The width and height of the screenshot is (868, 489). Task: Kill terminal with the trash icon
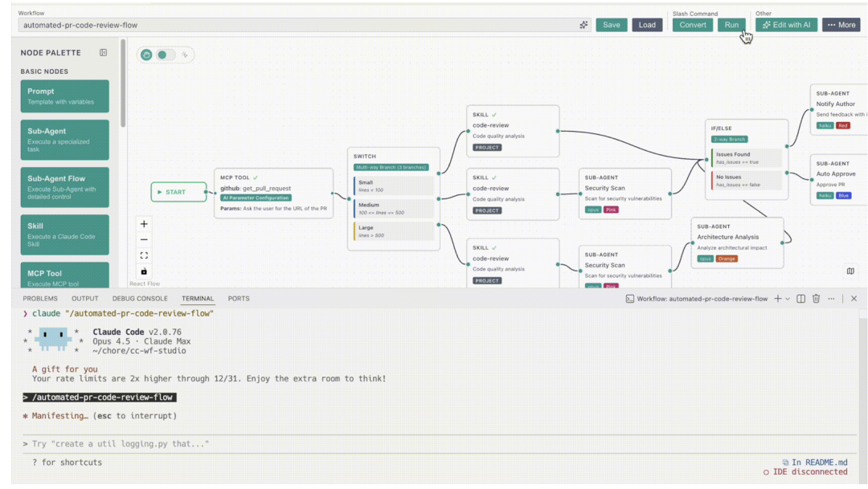click(x=816, y=299)
